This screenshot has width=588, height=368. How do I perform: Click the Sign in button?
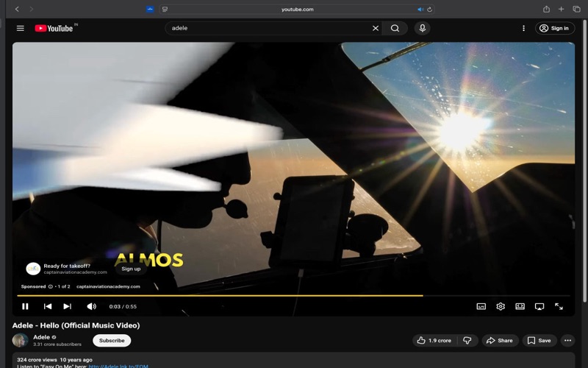click(x=555, y=28)
